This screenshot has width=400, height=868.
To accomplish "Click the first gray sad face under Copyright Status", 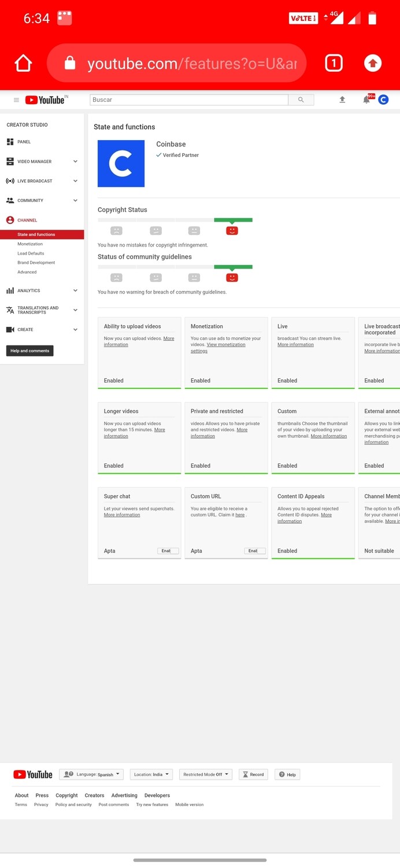I will [x=116, y=230].
